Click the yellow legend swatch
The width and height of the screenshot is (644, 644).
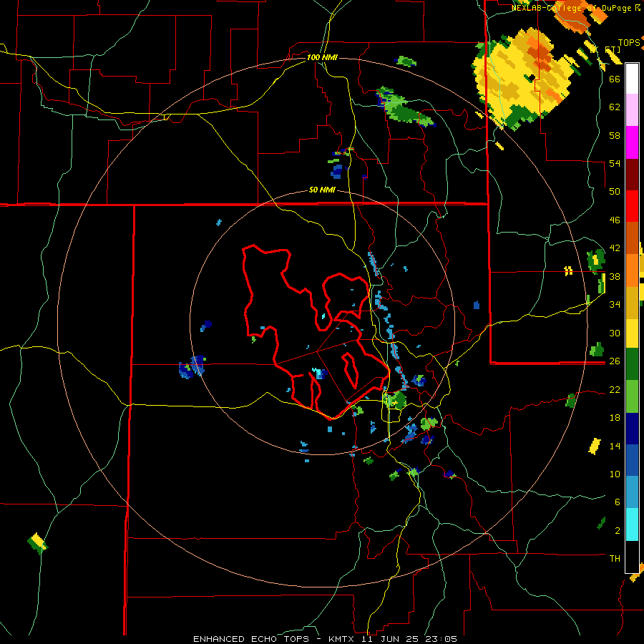click(x=632, y=333)
